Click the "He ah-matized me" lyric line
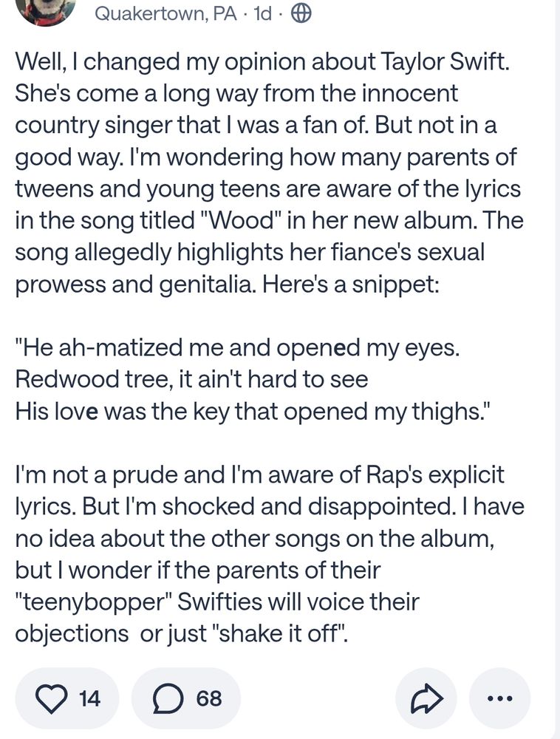 point(238,348)
